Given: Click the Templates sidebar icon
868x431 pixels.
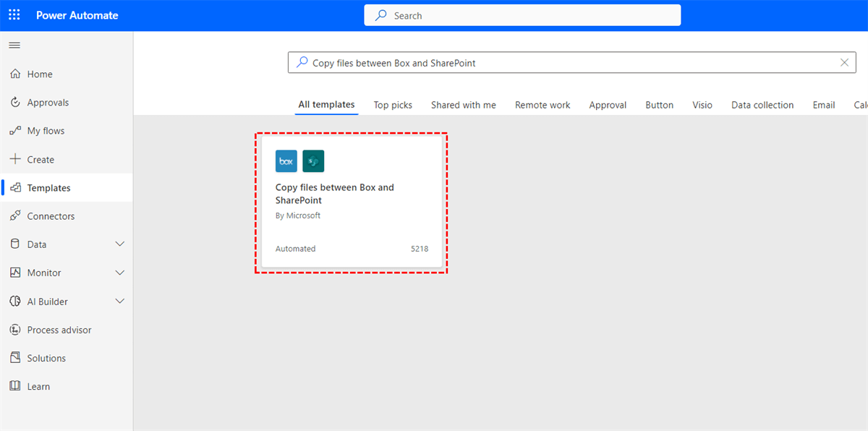Looking at the screenshot, I should pyautogui.click(x=15, y=188).
